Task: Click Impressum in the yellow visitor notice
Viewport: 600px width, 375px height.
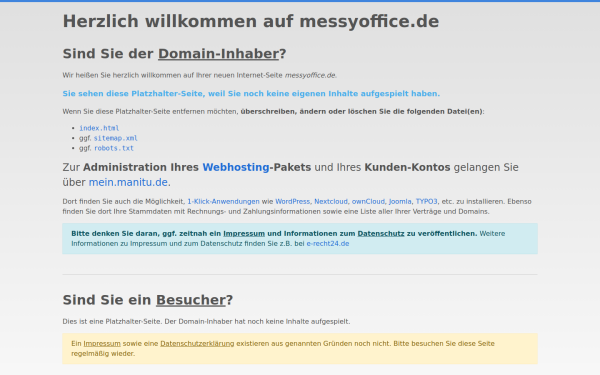Action: click(102, 344)
